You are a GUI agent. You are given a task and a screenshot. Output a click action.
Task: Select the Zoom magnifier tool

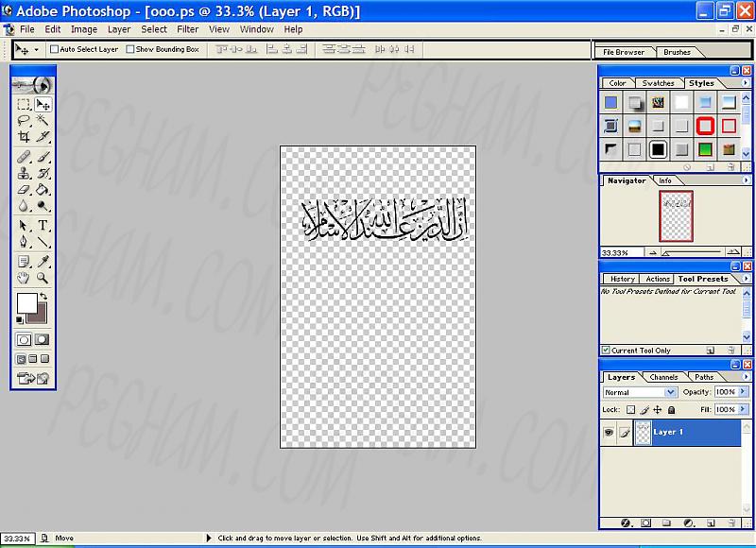click(43, 278)
